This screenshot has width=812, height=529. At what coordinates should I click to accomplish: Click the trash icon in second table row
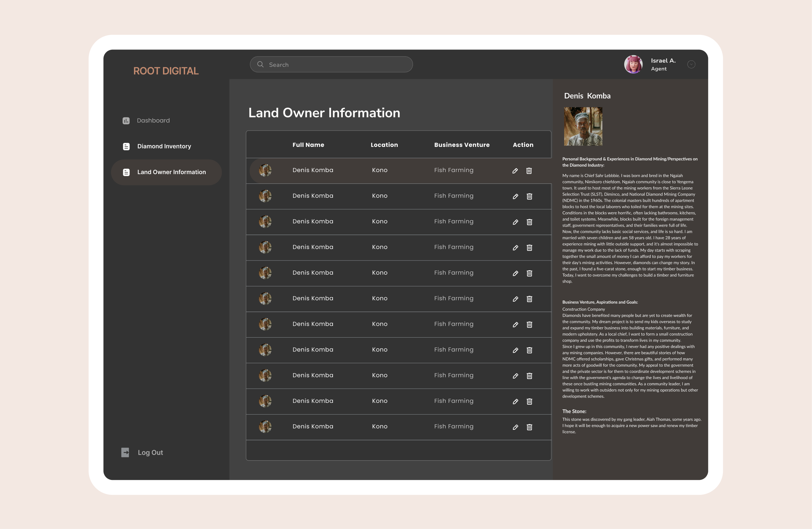[x=529, y=196]
